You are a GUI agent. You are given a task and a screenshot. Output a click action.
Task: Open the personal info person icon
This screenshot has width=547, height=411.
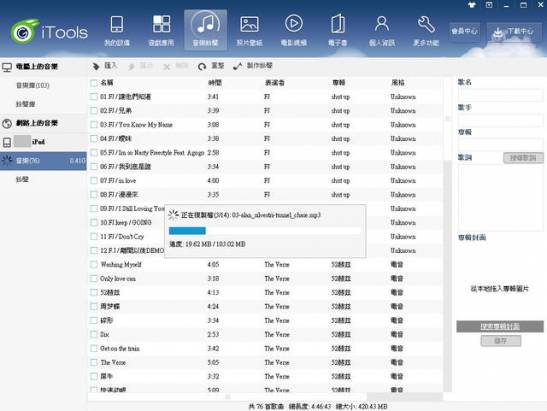382,24
